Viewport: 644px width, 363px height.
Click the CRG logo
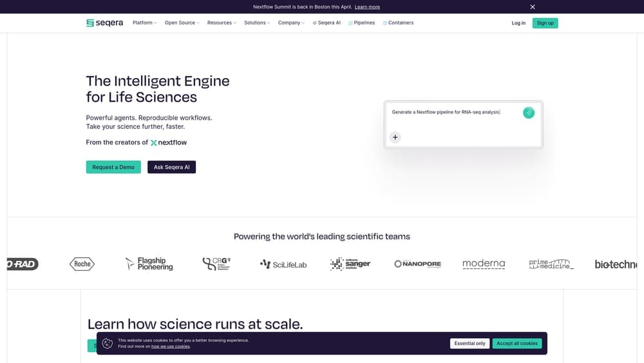click(216, 264)
